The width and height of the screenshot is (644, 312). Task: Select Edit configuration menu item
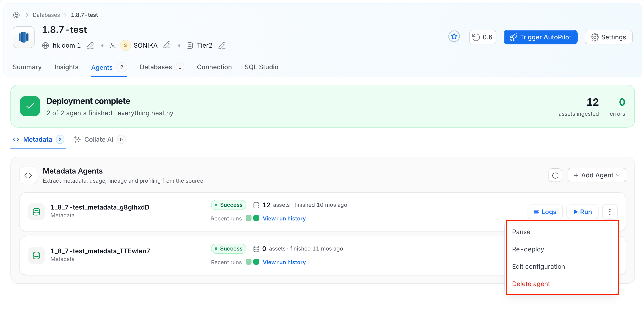[562, 266]
